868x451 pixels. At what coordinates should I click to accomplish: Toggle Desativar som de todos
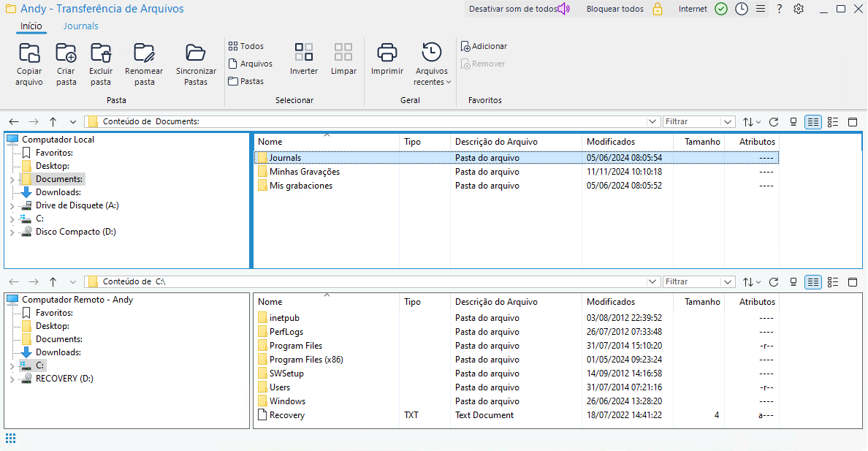[563, 10]
